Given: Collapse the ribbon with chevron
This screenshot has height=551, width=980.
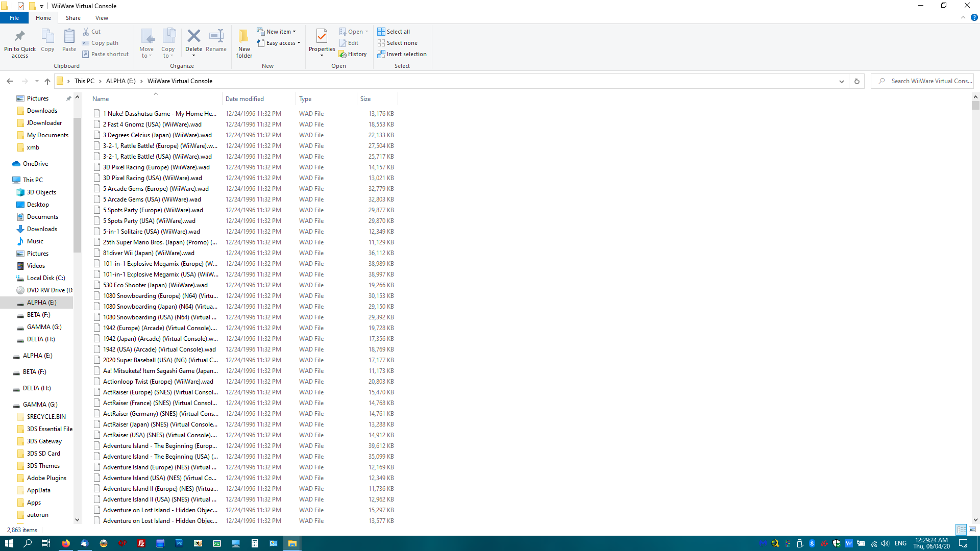Looking at the screenshot, I should click(963, 18).
